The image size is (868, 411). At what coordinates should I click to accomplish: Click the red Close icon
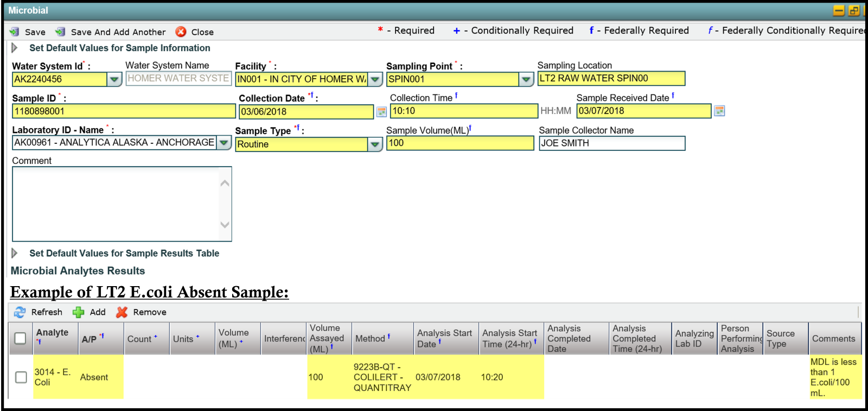point(181,32)
